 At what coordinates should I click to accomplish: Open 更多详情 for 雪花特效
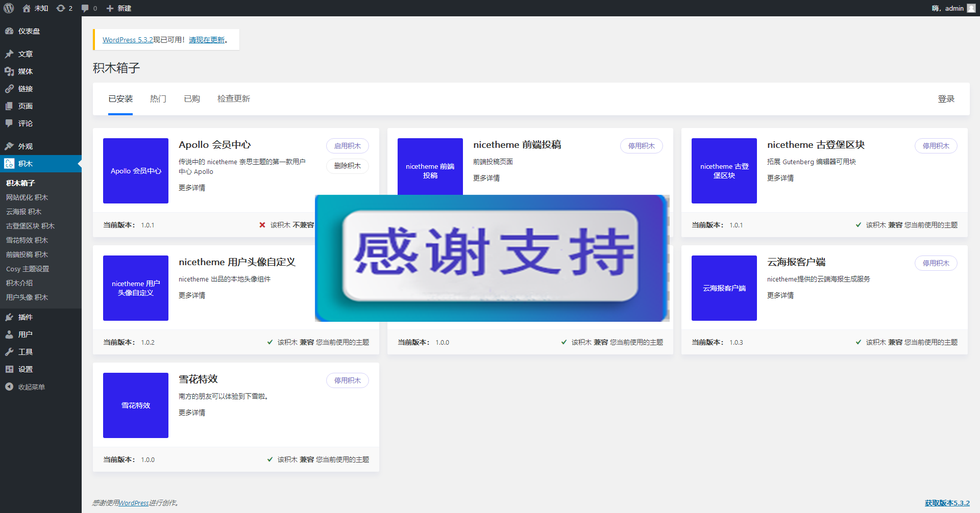[x=192, y=413]
